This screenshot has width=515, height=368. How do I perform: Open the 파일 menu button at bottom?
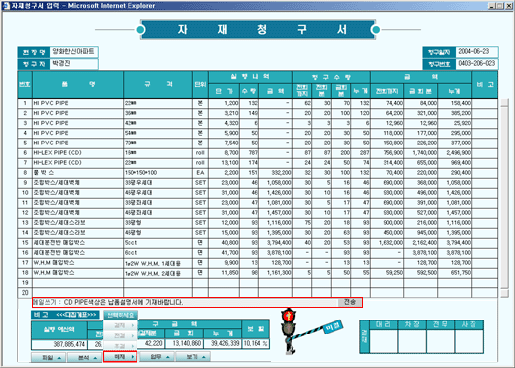pyautogui.click(x=48, y=357)
